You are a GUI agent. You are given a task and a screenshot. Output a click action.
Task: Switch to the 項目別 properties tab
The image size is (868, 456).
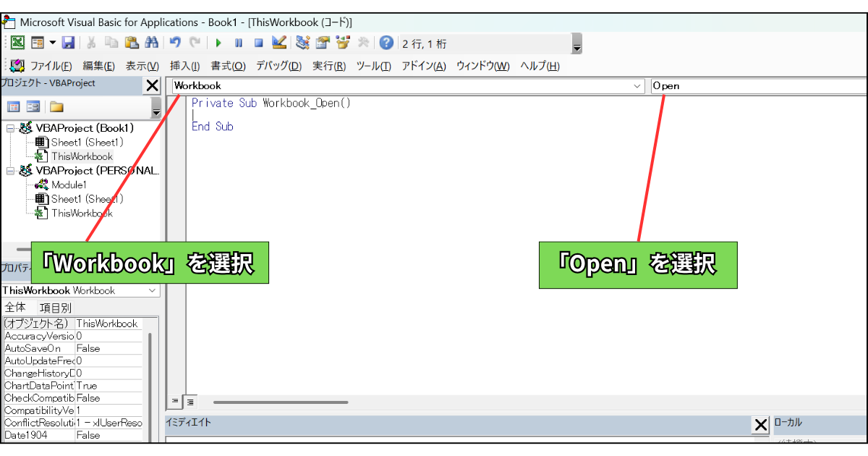[x=55, y=307]
